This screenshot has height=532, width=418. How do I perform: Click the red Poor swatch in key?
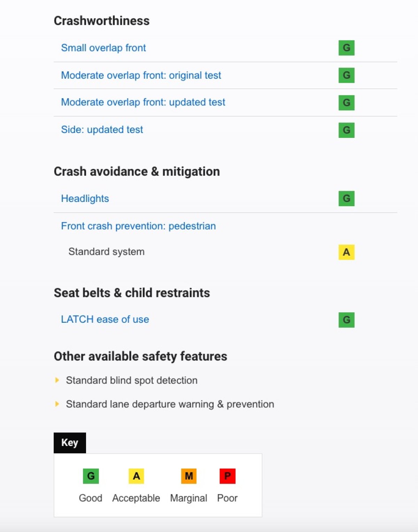click(x=227, y=476)
